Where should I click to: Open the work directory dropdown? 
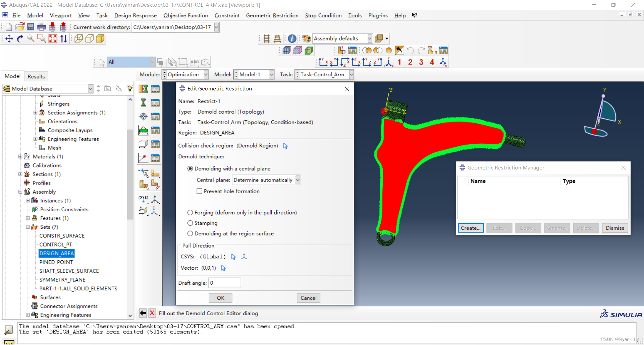217,27
